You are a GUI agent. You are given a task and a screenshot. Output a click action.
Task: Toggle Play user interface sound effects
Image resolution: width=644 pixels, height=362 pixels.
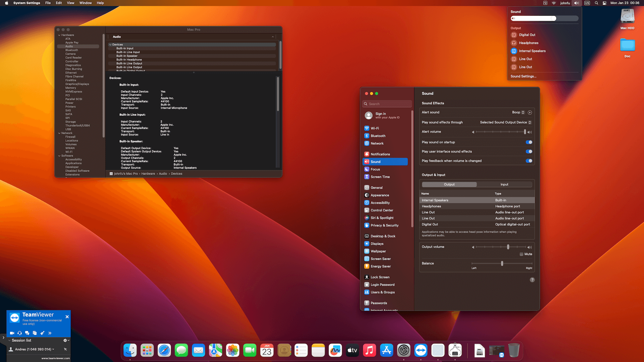point(529,152)
